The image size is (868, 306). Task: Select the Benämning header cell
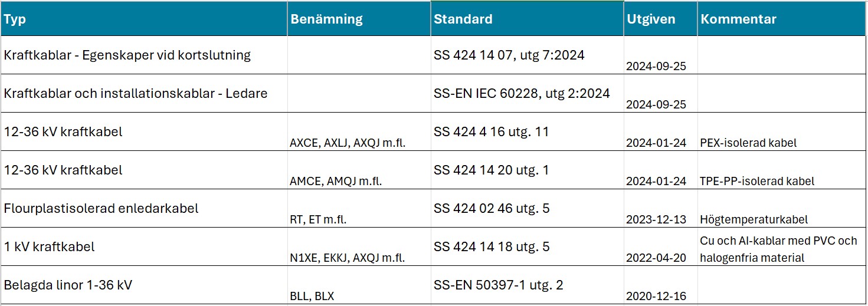click(x=359, y=19)
